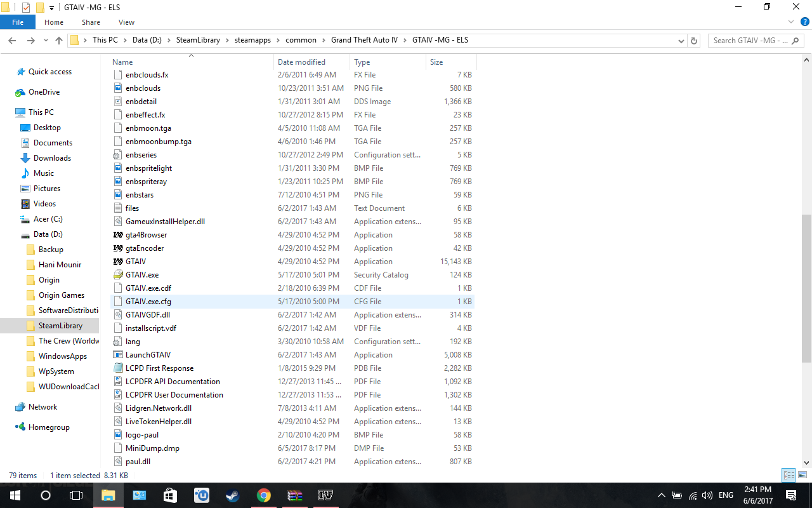
Task: Click SteamLibrary in the address path
Action: (x=198, y=40)
